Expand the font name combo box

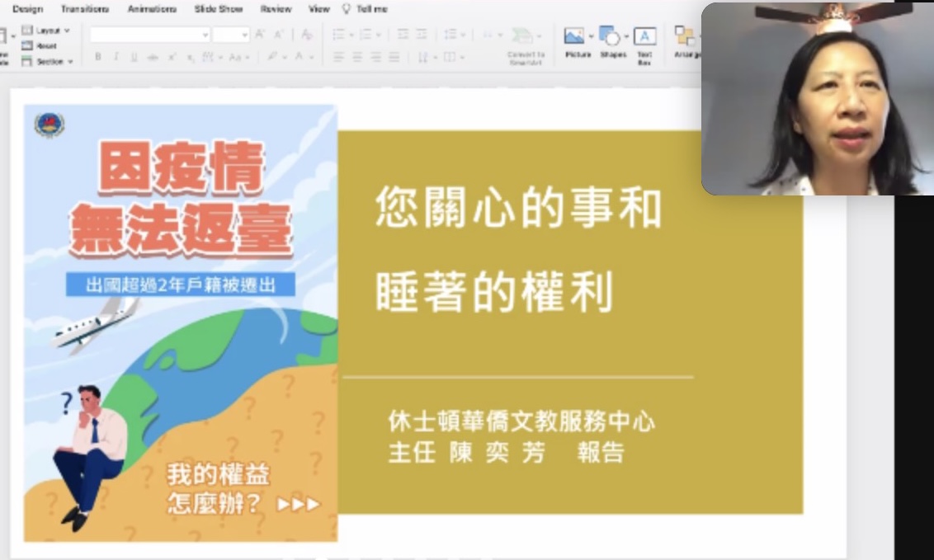[205, 35]
